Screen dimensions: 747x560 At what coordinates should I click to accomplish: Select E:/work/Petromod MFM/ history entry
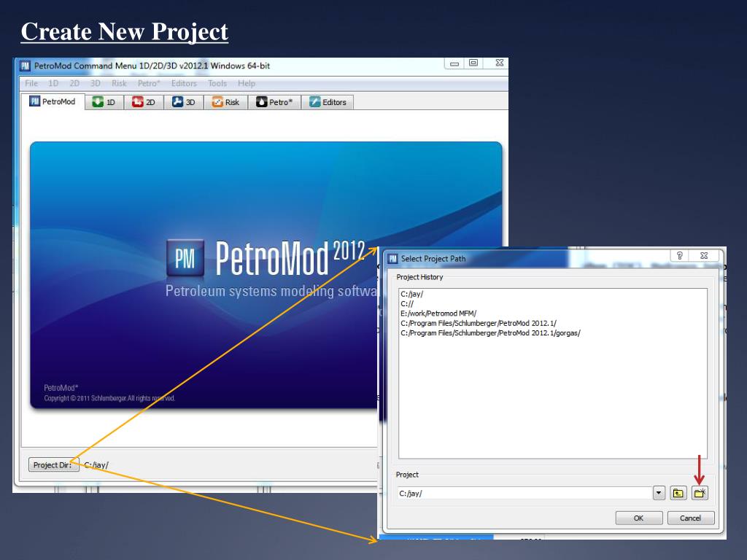click(438, 314)
